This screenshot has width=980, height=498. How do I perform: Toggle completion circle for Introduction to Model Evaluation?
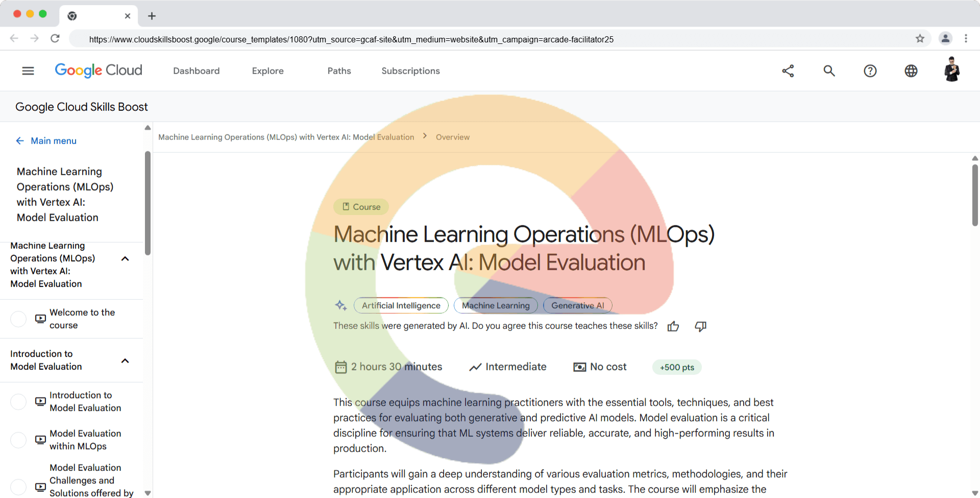(18, 401)
